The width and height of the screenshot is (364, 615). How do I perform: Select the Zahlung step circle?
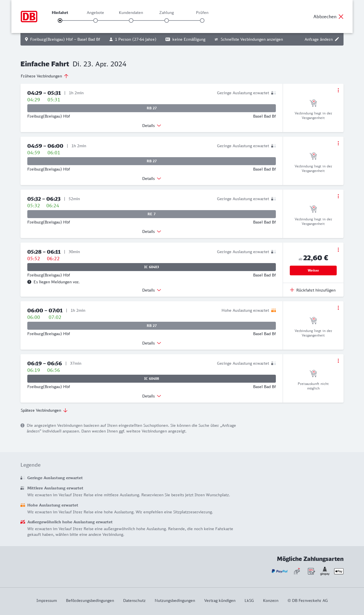click(167, 20)
